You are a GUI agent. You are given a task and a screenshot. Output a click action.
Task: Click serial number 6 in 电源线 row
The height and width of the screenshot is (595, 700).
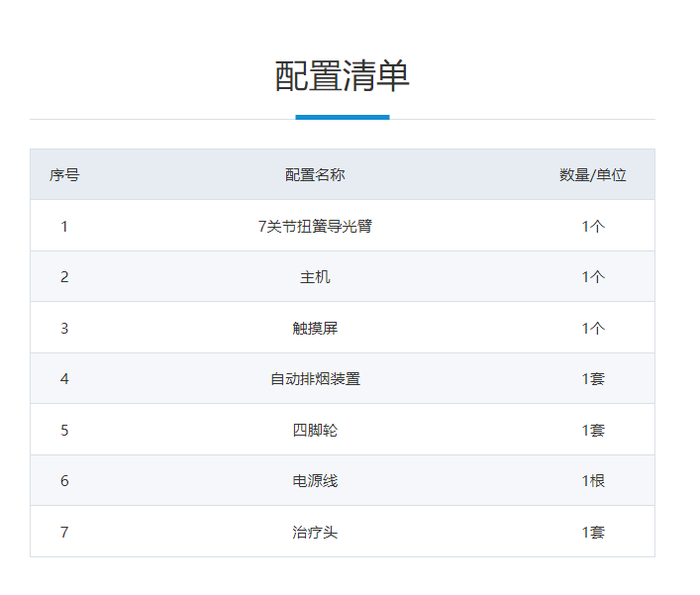(x=64, y=481)
